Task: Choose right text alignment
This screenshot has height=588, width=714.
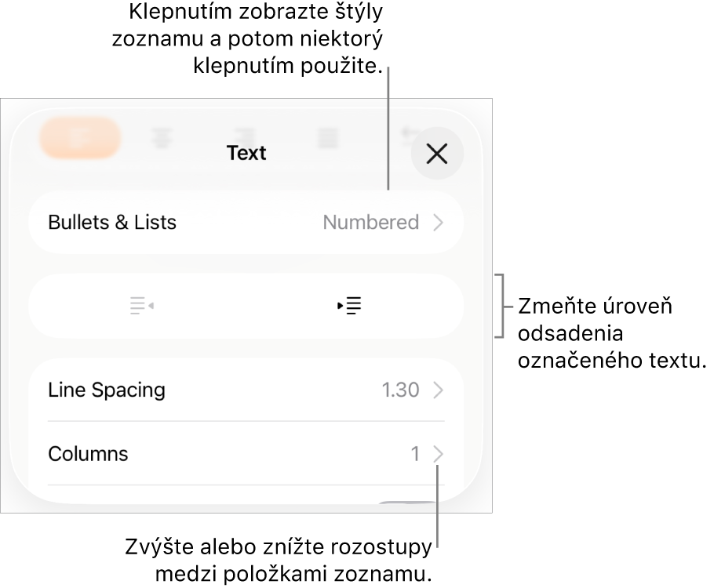Action: coord(246,139)
